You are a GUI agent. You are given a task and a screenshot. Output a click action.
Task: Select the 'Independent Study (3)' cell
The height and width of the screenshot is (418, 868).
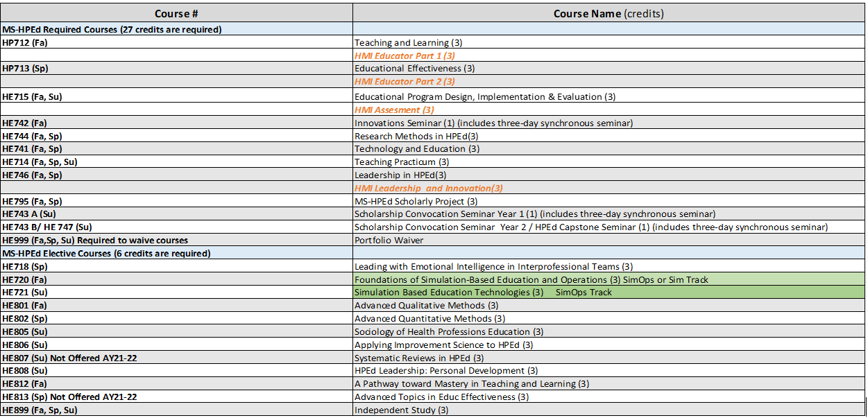coord(401,410)
